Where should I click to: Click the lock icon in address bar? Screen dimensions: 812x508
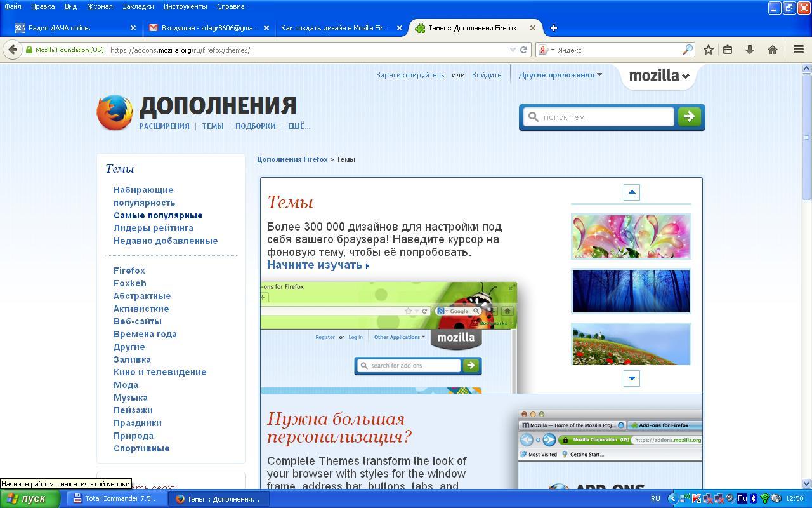(x=29, y=50)
